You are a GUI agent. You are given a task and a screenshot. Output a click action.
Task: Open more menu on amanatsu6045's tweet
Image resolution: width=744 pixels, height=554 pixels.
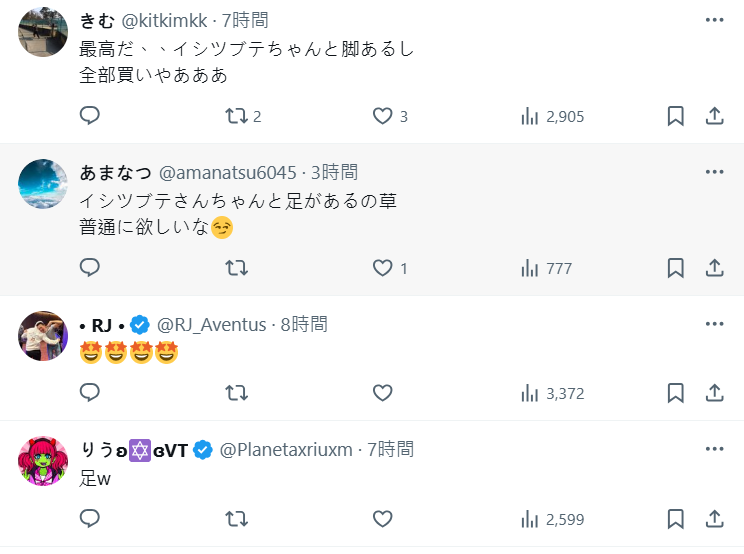[714, 172]
